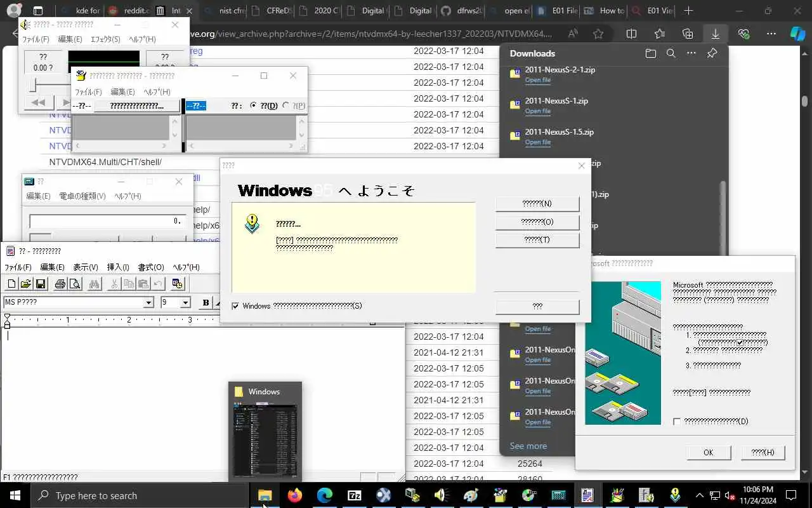812x508 pixels.
Task: Toggle the Windows checkbox in Welcome dialog
Action: coord(235,306)
